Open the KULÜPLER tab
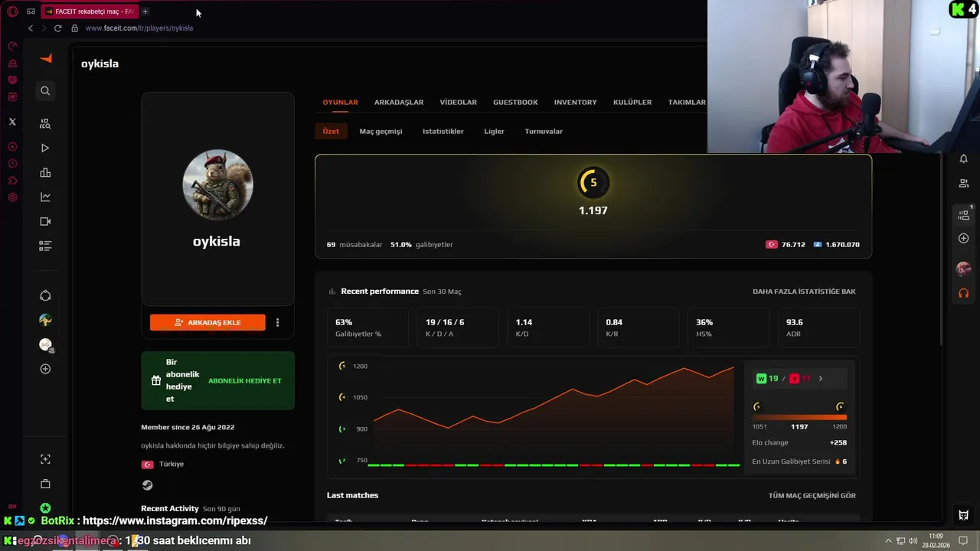This screenshot has height=551, width=980. point(632,103)
